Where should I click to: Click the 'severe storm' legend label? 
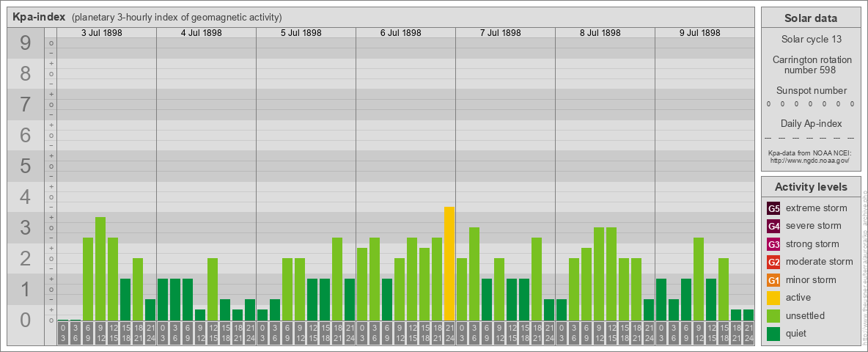point(814,226)
